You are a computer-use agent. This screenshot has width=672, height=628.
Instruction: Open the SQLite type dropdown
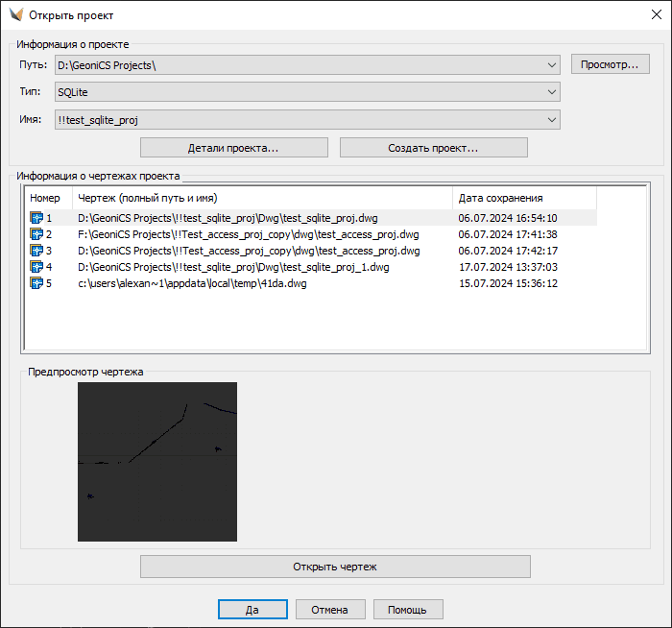(x=552, y=92)
